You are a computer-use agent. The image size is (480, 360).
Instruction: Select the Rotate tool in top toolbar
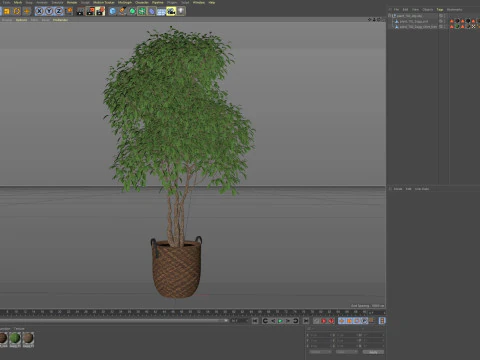point(17,11)
